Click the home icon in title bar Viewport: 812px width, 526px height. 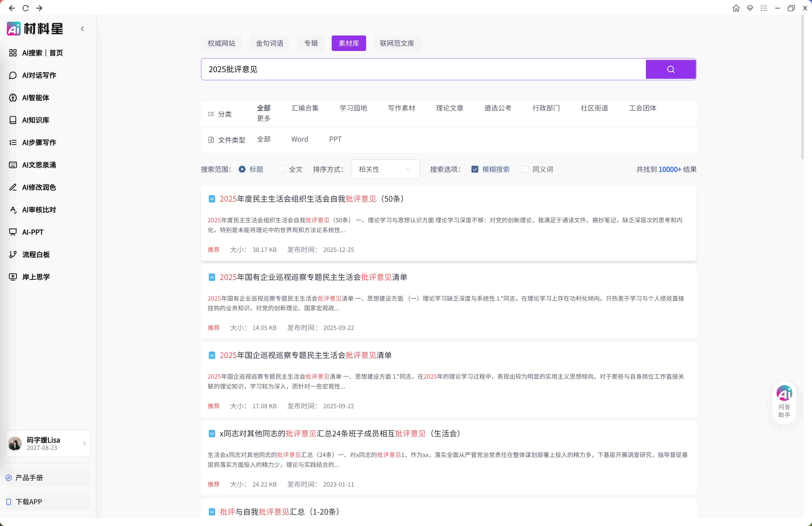[x=736, y=8]
